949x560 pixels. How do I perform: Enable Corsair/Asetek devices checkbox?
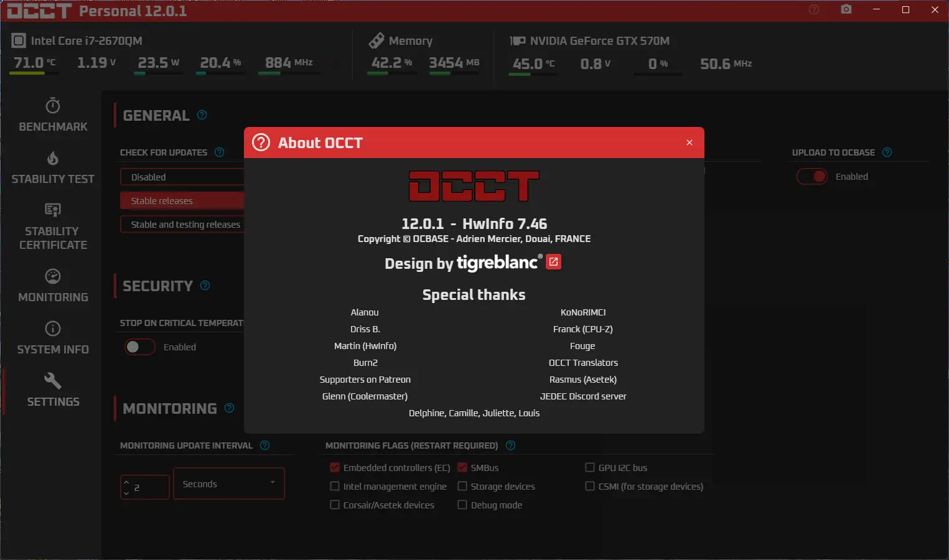click(335, 505)
